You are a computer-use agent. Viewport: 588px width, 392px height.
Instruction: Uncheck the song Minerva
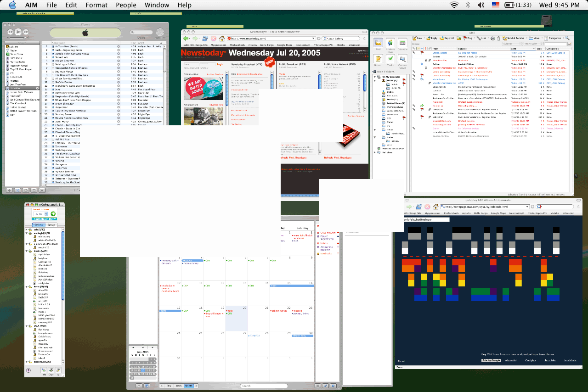click(x=53, y=161)
